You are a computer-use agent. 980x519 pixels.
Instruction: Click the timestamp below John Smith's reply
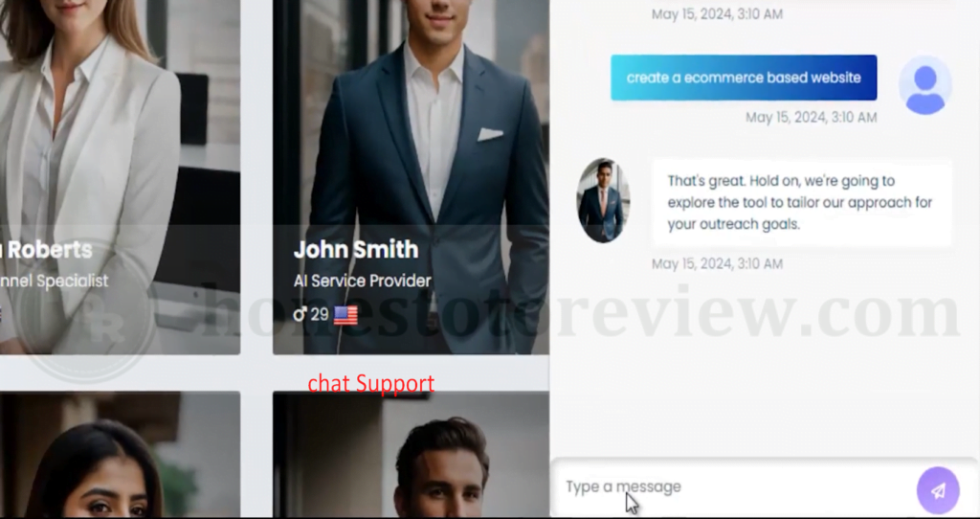pos(717,264)
